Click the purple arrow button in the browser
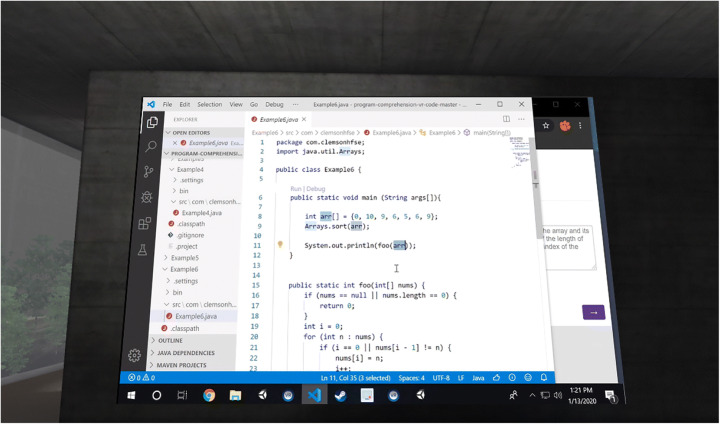The height and width of the screenshot is (424, 720). pyautogui.click(x=593, y=312)
